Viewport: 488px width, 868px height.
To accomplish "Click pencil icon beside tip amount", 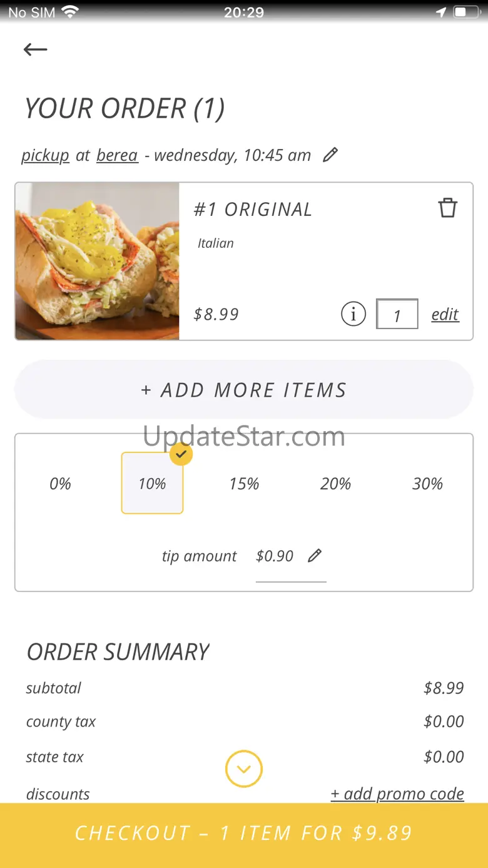I will point(315,556).
